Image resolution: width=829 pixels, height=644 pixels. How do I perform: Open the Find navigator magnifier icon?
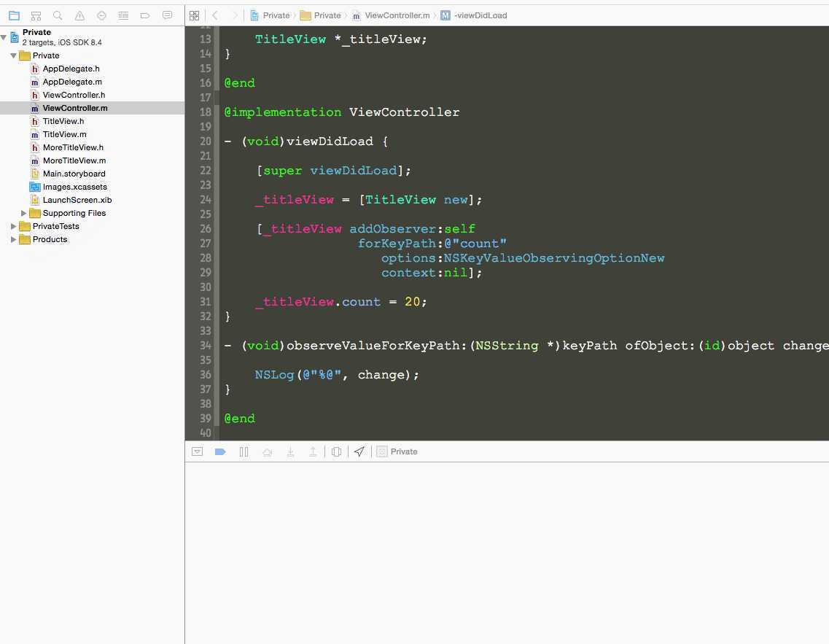coord(58,15)
